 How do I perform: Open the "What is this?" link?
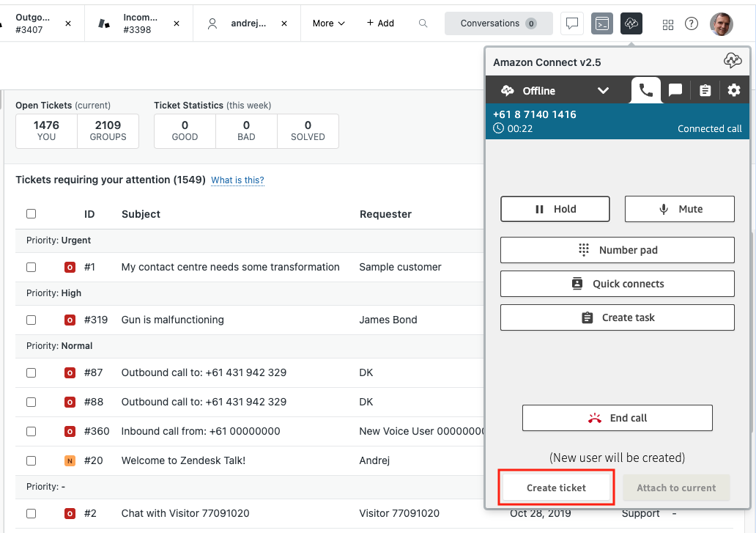coord(237,180)
